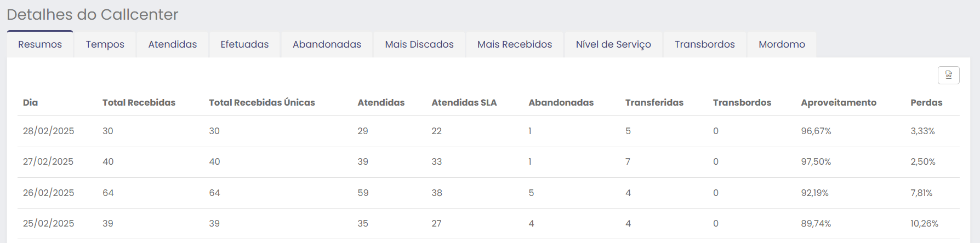Switch to the Transbordos tab
980x243 pixels.
point(704,44)
